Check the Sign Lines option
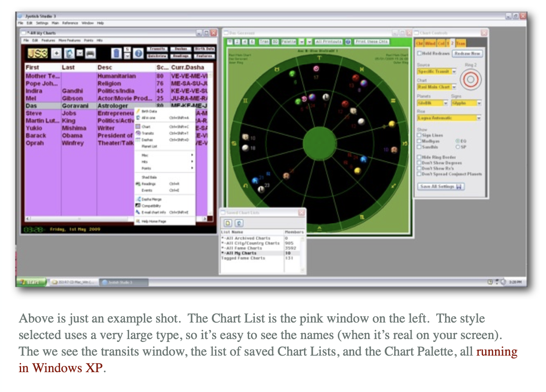Image resolution: width=546 pixels, height=392 pixels. click(x=419, y=135)
